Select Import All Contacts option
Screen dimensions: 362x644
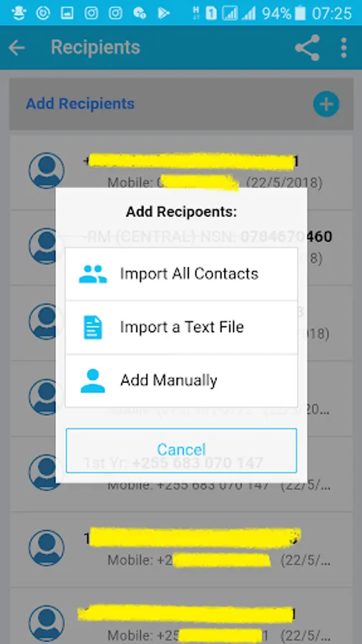click(x=182, y=274)
